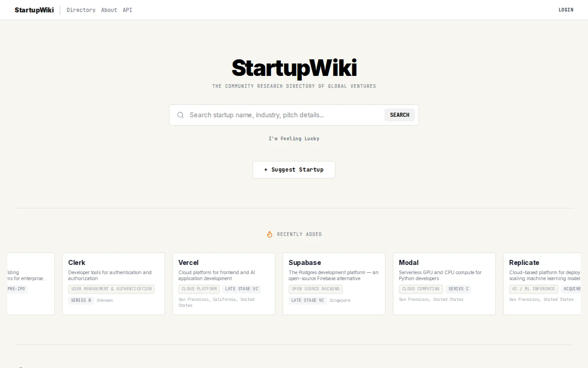Click AI / ML Inference tag on Replicate

(533, 289)
